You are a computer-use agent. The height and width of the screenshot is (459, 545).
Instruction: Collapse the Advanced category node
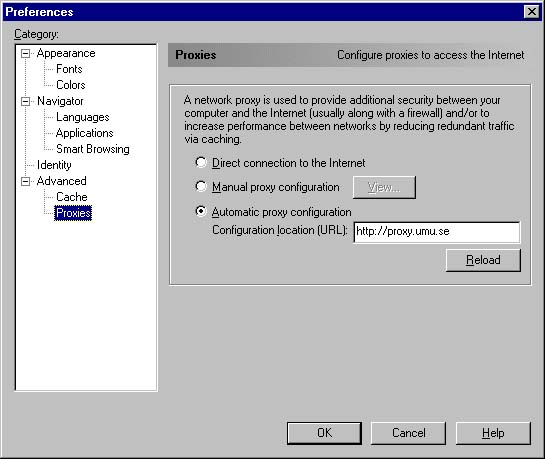tap(25, 181)
